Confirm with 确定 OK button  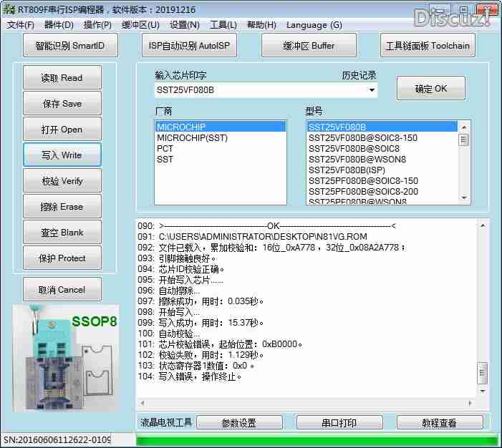pyautogui.click(x=430, y=88)
